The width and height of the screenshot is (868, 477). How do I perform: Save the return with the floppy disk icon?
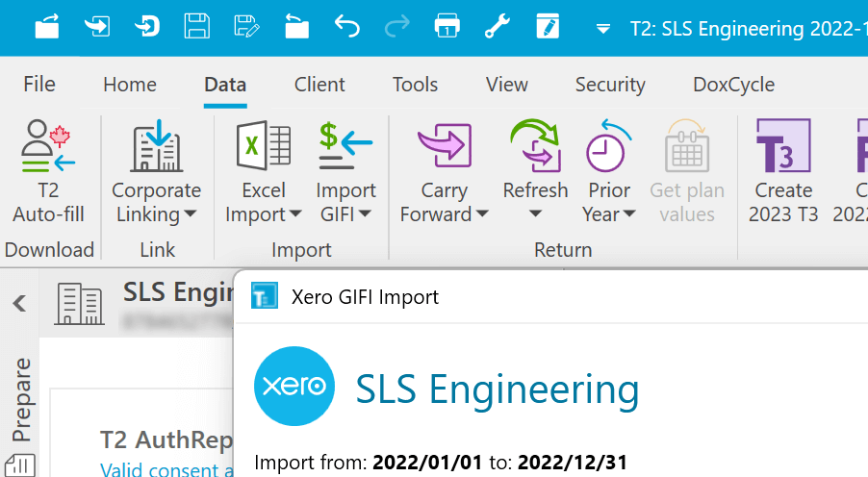(x=196, y=27)
